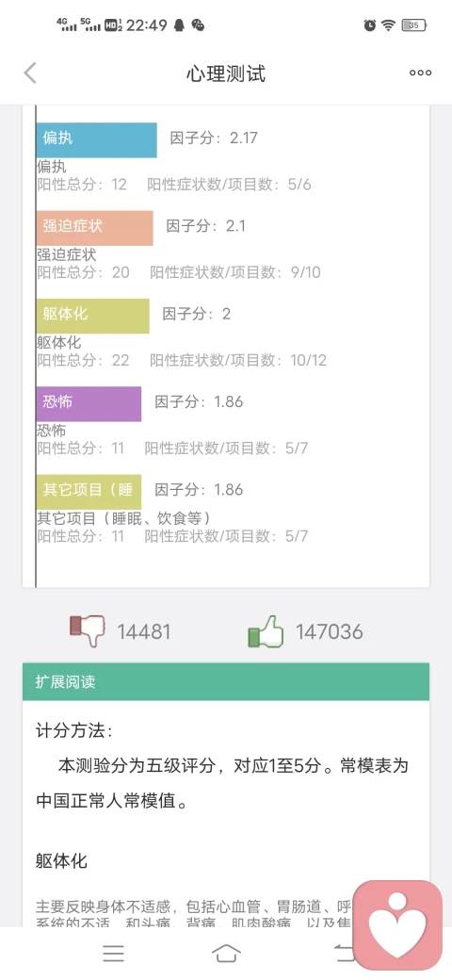Tap the 14481 dislikes count
This screenshot has height=980, width=452.
[x=143, y=632]
